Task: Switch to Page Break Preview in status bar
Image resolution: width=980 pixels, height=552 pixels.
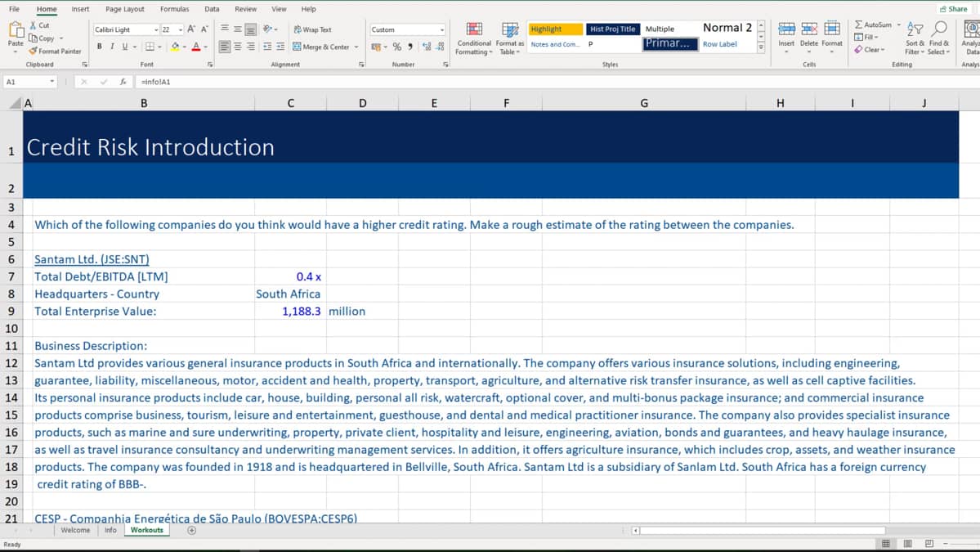Action: (929, 543)
